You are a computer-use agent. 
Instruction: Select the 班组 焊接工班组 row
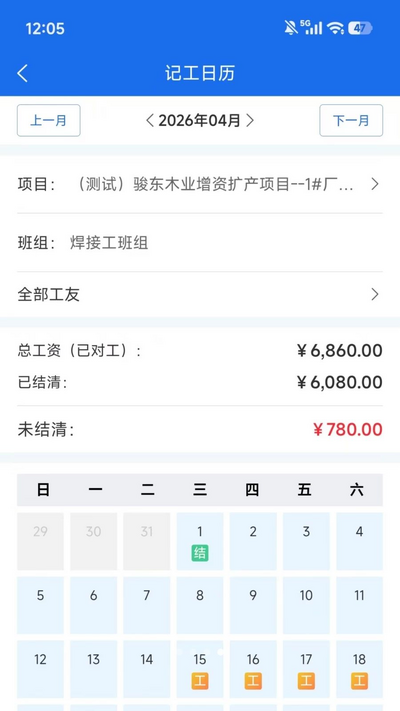click(x=200, y=243)
